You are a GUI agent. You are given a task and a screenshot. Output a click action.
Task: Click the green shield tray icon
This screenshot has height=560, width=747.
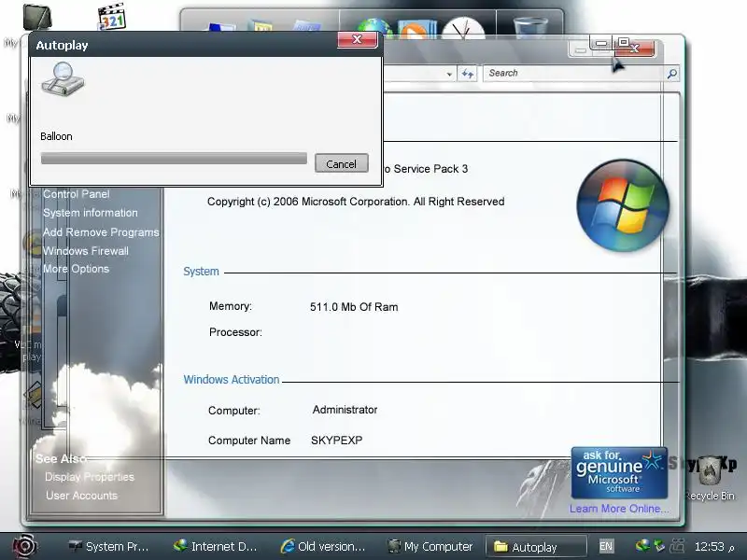point(660,545)
